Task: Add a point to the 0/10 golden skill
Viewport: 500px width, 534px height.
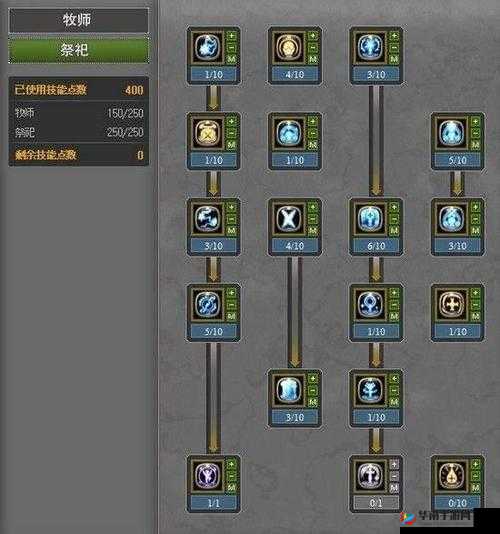Action: tap(475, 464)
